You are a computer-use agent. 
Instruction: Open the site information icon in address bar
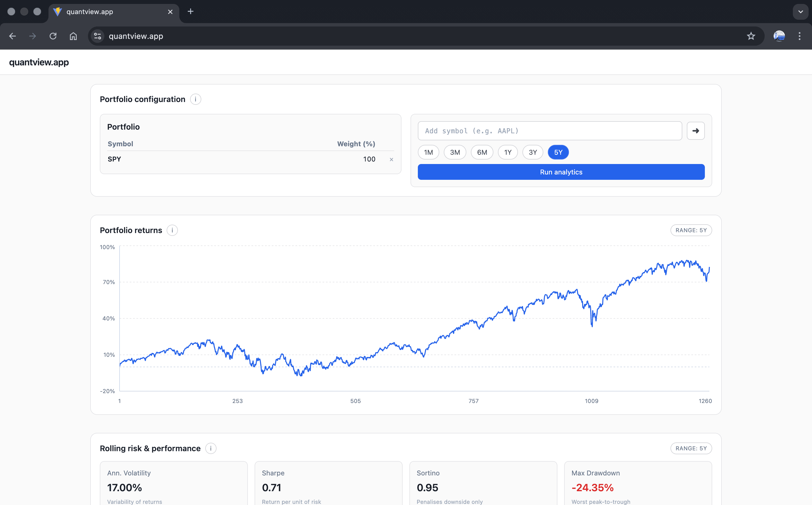pos(98,36)
